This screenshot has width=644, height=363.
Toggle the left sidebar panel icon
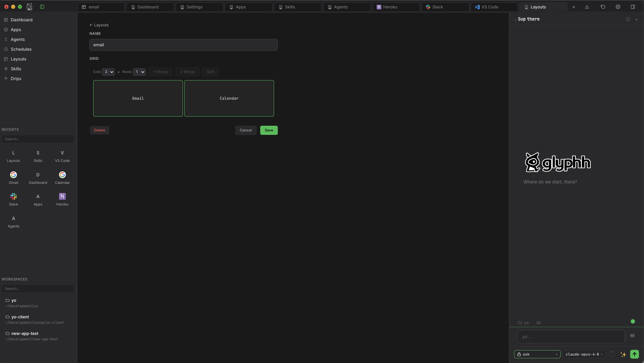click(x=42, y=7)
